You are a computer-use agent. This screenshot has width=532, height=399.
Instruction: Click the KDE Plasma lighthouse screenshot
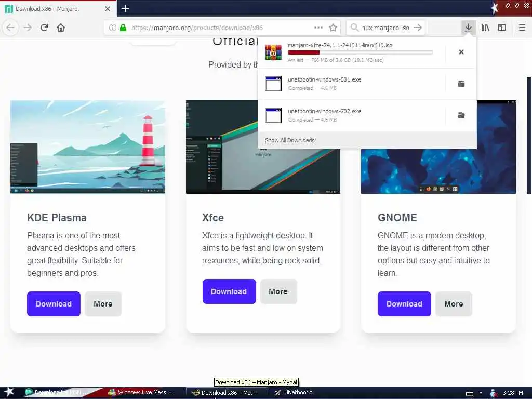(x=87, y=147)
